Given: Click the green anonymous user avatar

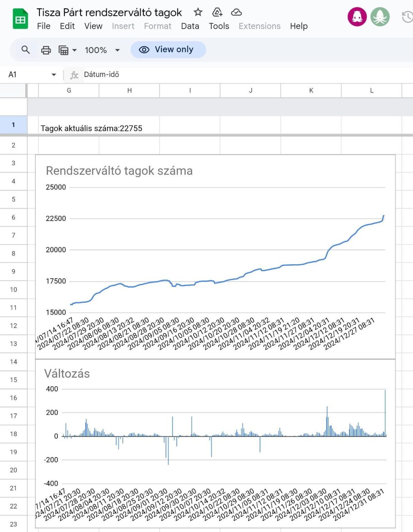Looking at the screenshot, I should click(380, 17).
